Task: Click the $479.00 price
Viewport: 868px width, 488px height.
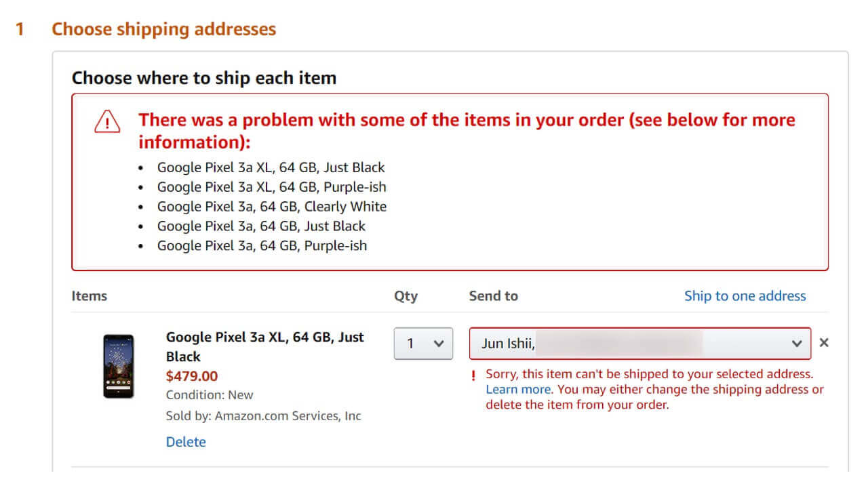Action: [192, 376]
